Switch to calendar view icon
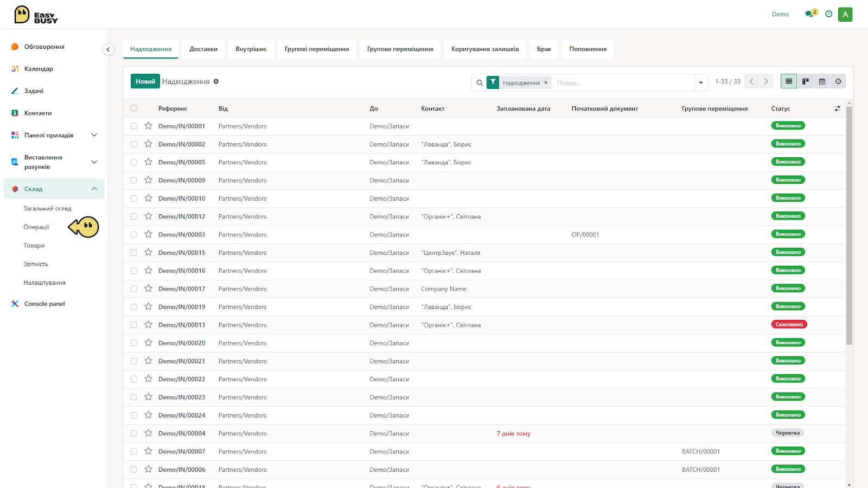 pos(822,81)
